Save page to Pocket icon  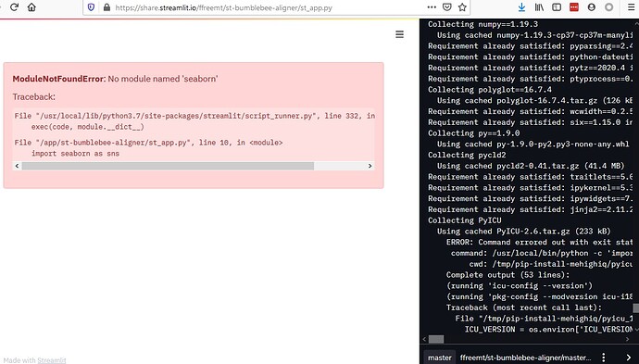point(447,6)
